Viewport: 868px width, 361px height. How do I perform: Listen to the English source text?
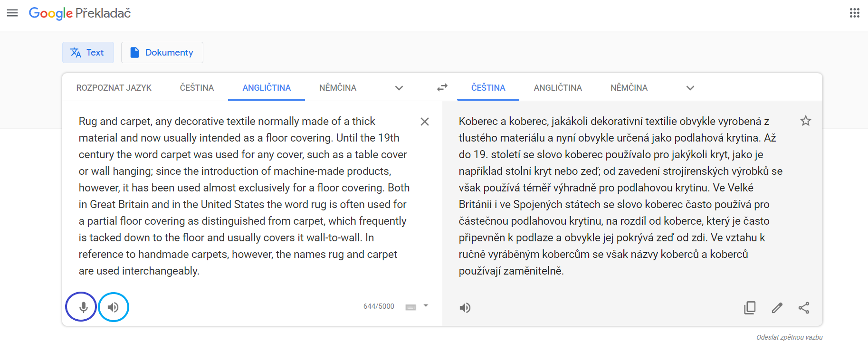click(x=113, y=307)
